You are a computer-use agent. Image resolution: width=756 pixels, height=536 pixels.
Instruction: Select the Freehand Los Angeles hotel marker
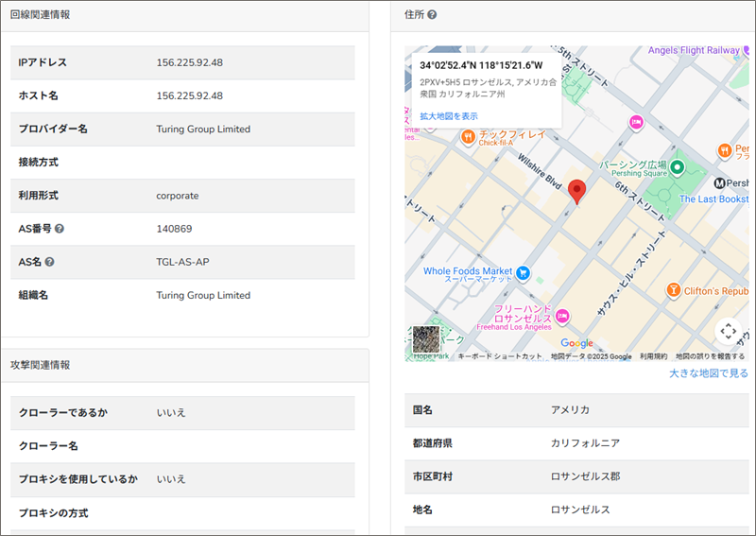[562, 315]
